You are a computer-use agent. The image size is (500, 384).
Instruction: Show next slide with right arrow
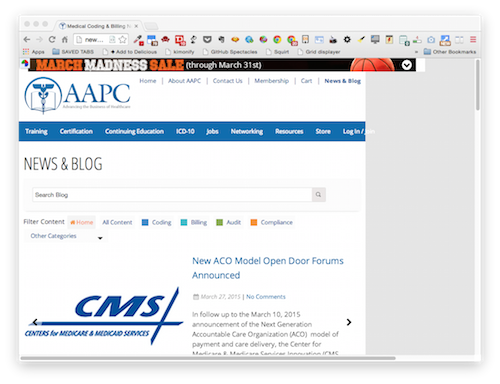coord(349,322)
